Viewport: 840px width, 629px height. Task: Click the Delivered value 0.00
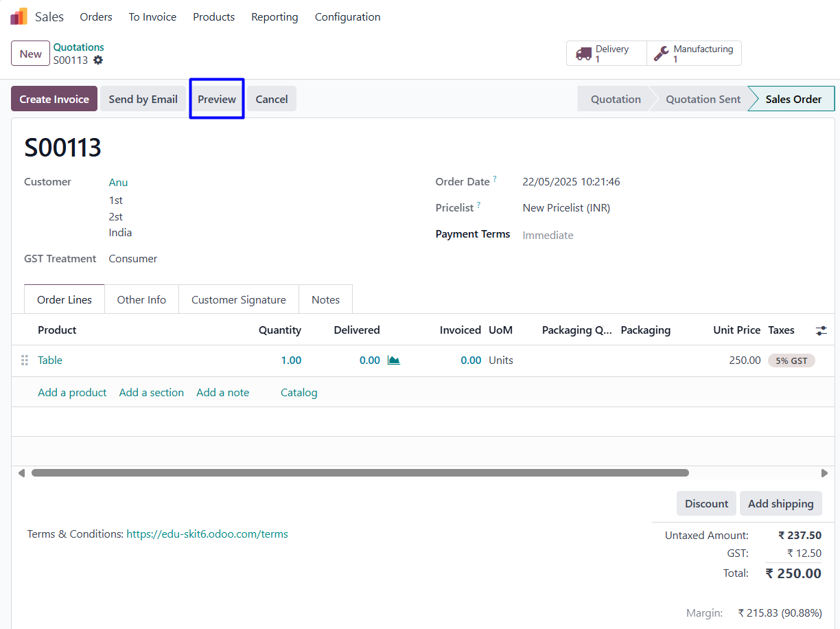(x=369, y=361)
